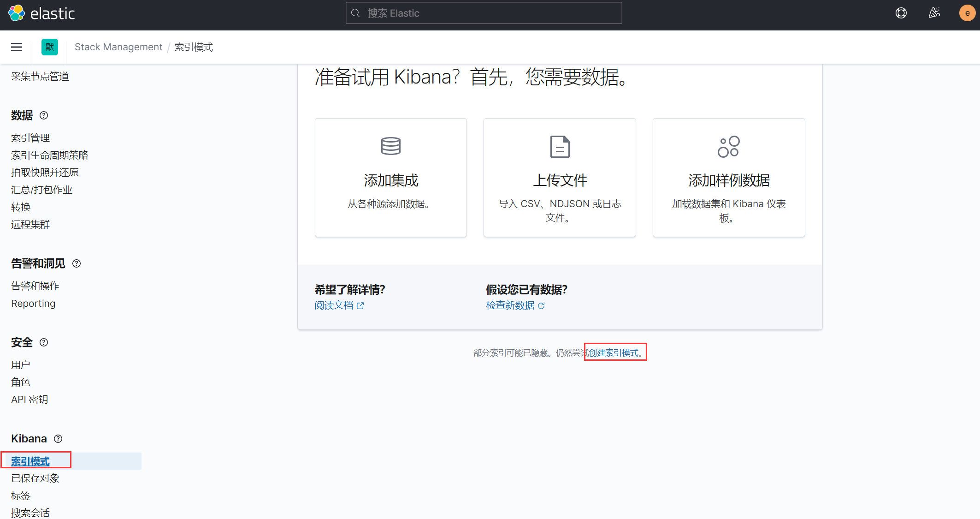Open 角色 under 安全 section
Image resolution: width=980 pixels, height=519 pixels.
pyautogui.click(x=21, y=382)
